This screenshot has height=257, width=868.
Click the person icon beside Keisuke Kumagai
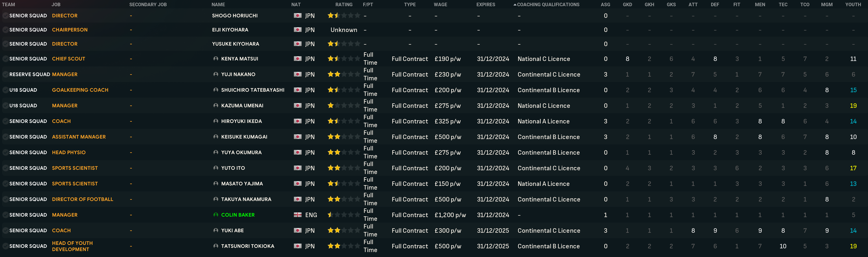(x=216, y=137)
